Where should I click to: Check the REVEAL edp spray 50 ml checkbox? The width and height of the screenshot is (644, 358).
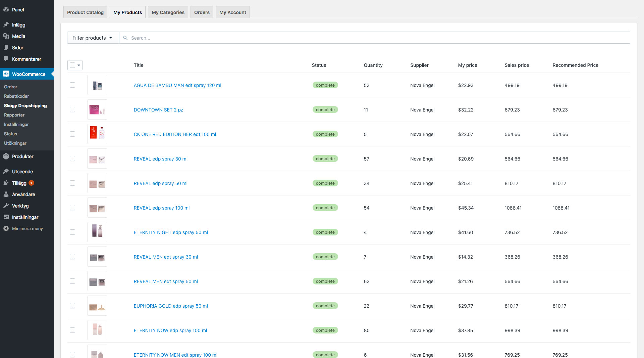click(x=72, y=183)
